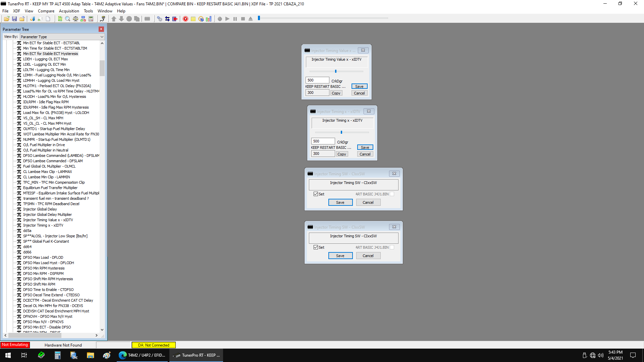644x362 pixels.
Task: Click Copy in Injector Timing Value x dialog
Action: pyautogui.click(x=336, y=93)
